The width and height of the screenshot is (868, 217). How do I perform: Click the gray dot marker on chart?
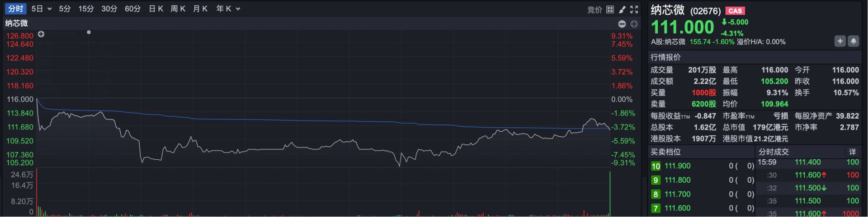click(x=89, y=32)
